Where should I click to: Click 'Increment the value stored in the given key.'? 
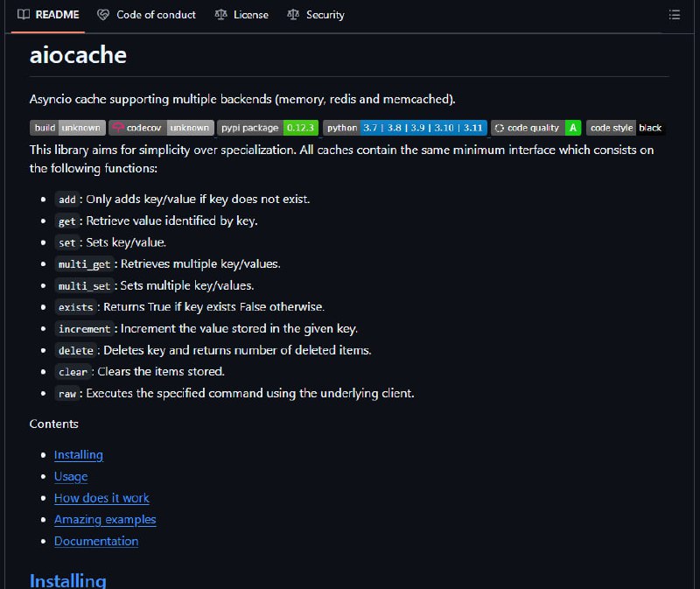point(239,329)
